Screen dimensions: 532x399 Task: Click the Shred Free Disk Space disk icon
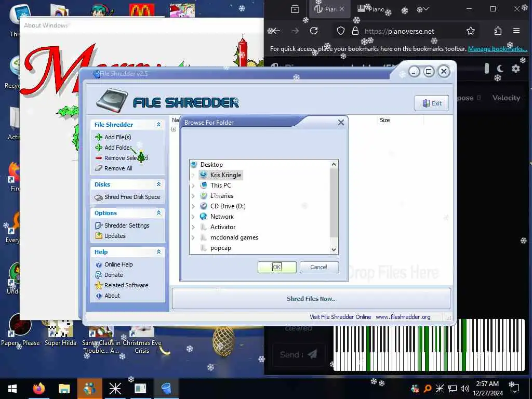(99, 197)
